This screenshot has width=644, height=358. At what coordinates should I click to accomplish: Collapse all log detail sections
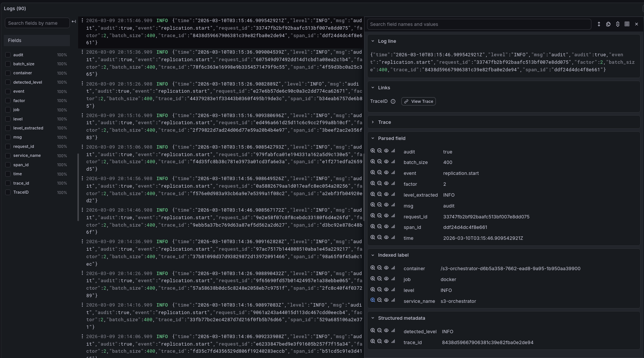(x=618, y=24)
